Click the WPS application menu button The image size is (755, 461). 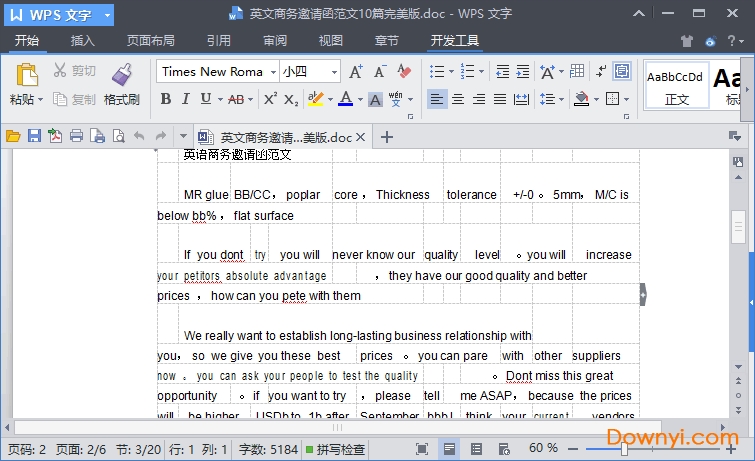(x=59, y=14)
